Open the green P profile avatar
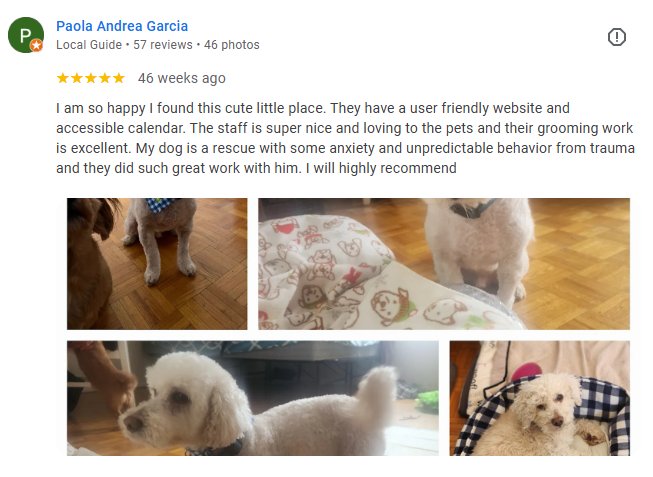Viewport: 653px width, 477px height. coord(26,35)
